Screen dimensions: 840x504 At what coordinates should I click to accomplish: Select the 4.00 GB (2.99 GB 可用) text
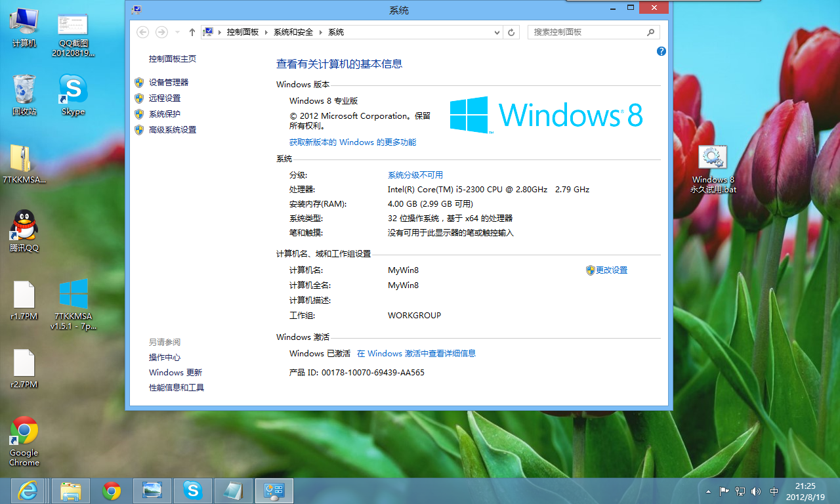pyautogui.click(x=430, y=203)
